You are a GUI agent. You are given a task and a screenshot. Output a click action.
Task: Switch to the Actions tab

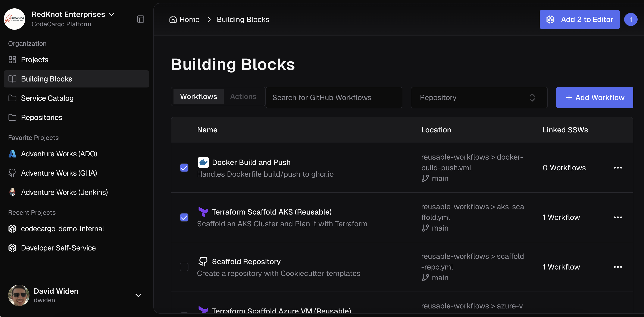pyautogui.click(x=243, y=96)
